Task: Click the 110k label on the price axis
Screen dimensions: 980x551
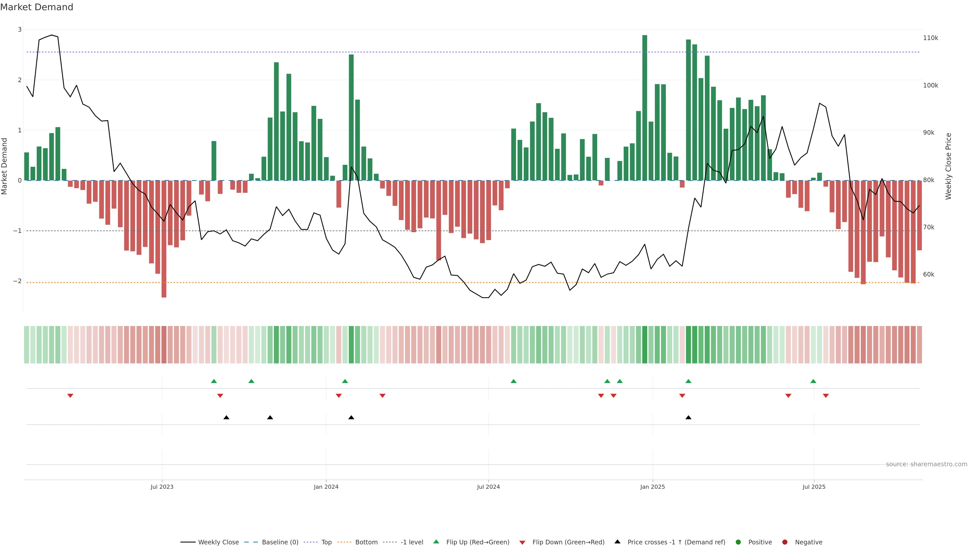Action: [930, 38]
